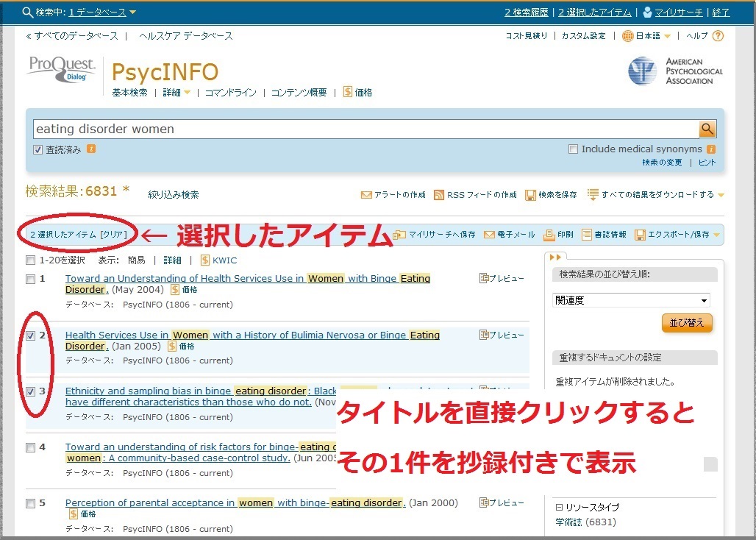Viewport: 756px width, 540px height.
Task: Open article titled Perception of parental acceptance
Action: (235, 502)
